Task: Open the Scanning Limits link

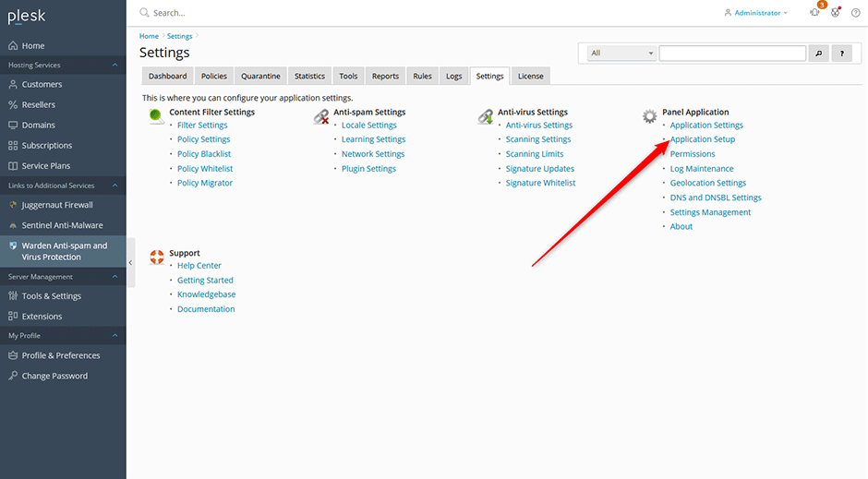Action: (x=535, y=154)
